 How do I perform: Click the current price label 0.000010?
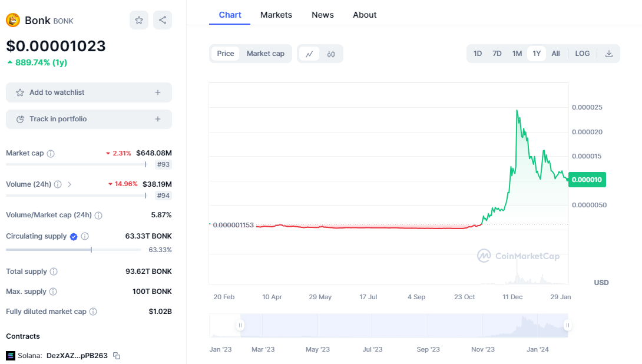[x=587, y=180]
